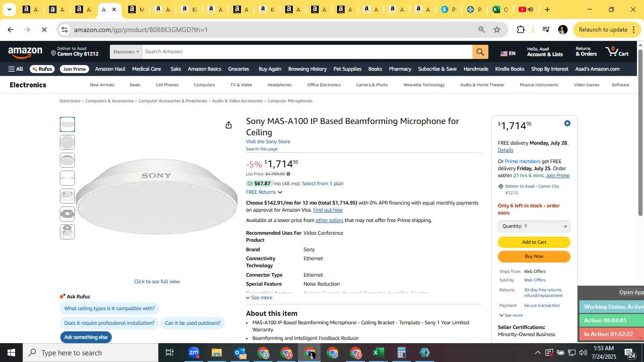Screen dimensions: 644x362
Task: Click in the Search Amazon field
Action: click(307, 52)
